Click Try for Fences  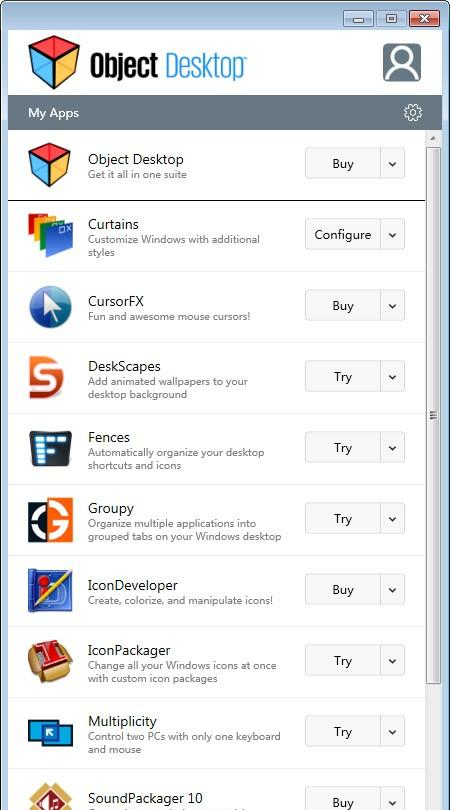(x=343, y=447)
